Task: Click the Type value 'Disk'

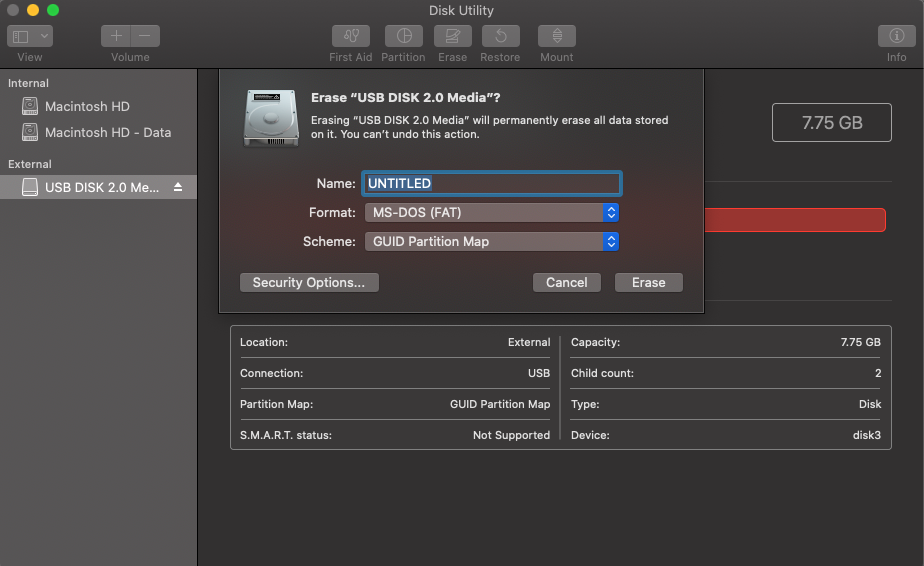Action: click(870, 404)
